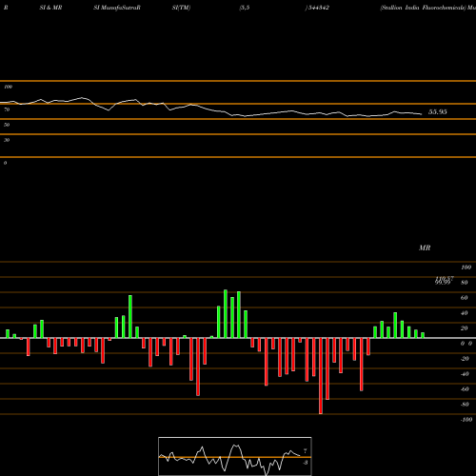This screenshot has width=476, height=476.
Task: Click the -80 label on MR axis
Action: pos(465,405)
